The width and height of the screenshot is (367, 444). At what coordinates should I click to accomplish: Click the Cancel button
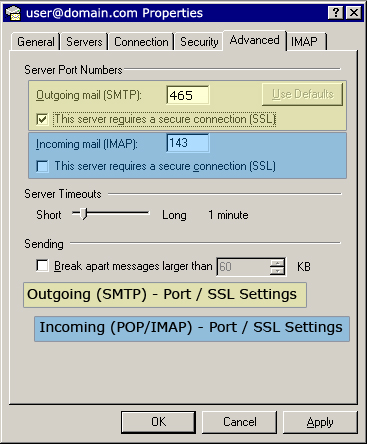click(x=240, y=422)
